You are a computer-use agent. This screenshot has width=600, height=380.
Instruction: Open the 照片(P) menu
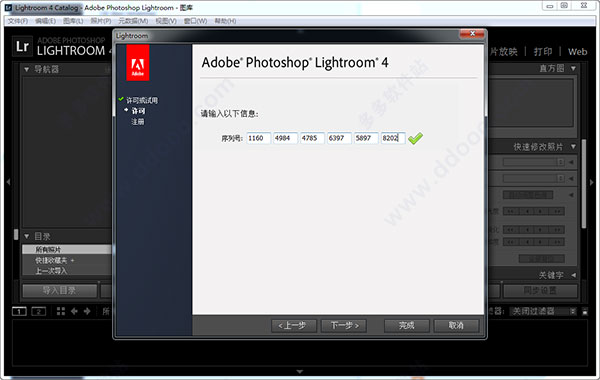pos(101,21)
